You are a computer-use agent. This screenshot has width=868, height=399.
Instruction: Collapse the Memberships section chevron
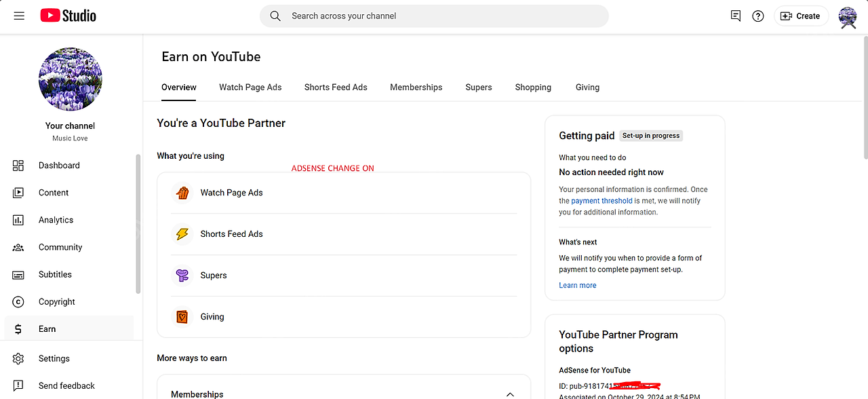[510, 394]
